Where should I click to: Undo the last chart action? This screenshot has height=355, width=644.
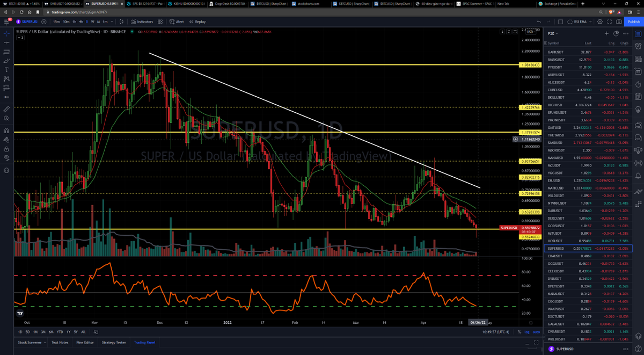(538, 22)
